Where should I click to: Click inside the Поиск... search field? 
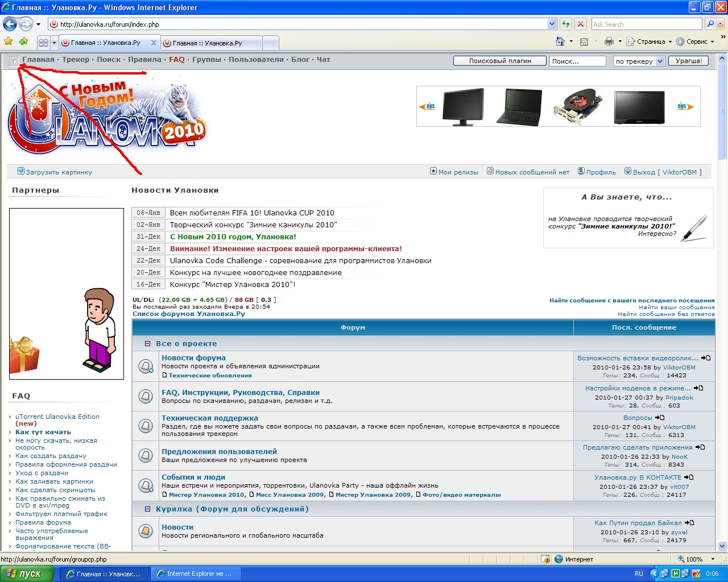[577, 61]
